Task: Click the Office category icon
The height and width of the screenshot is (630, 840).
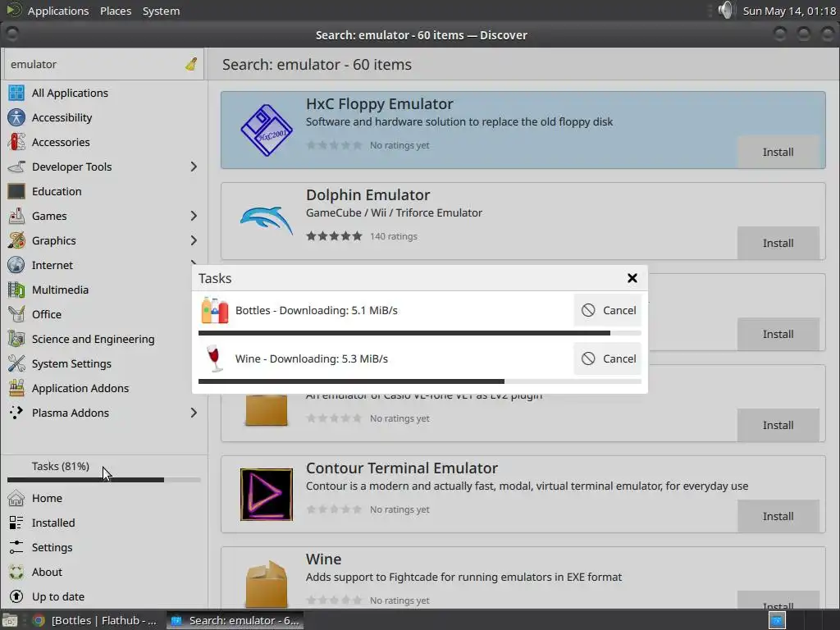Action: coord(16,314)
